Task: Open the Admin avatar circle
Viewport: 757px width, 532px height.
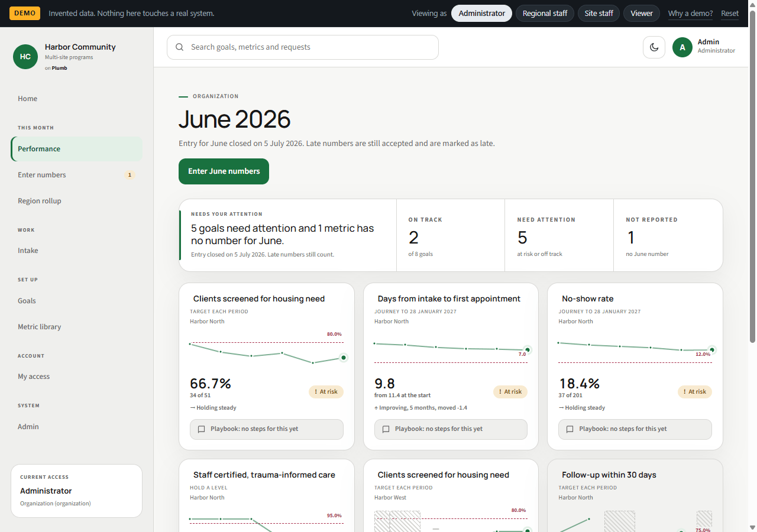Action: point(682,47)
